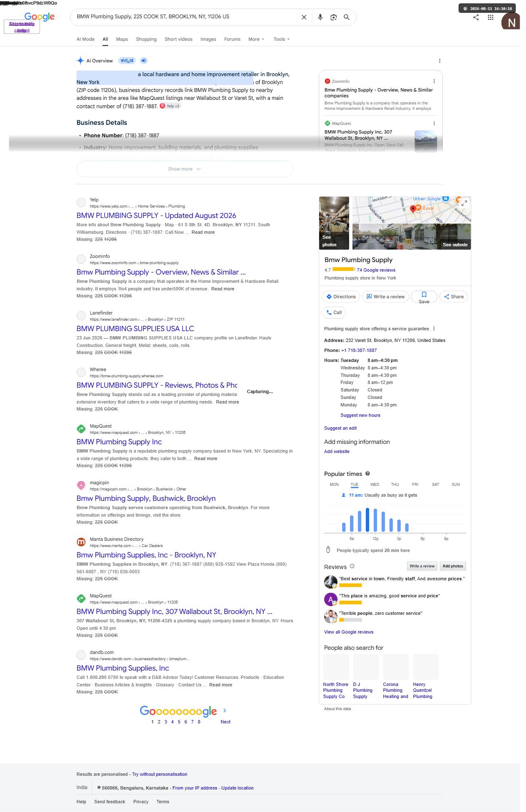Screen dimensions: 526x812
Task: Click the Google logo
Action: 40,17
